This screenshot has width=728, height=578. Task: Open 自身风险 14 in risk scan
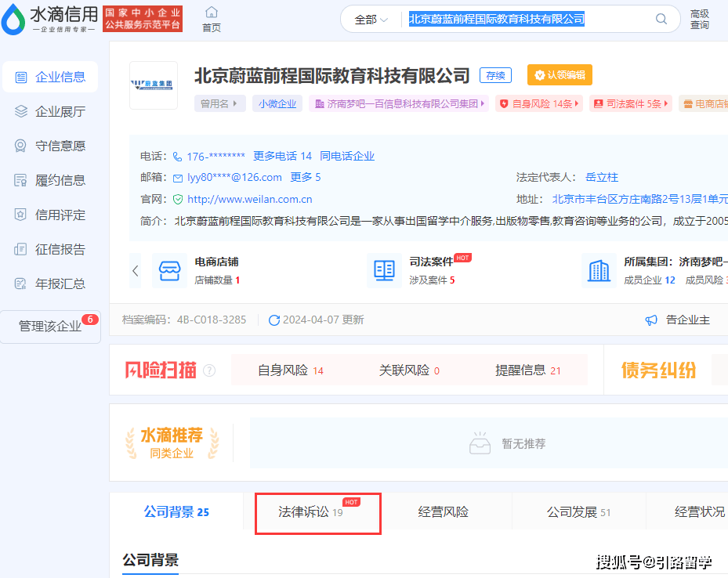[291, 370]
